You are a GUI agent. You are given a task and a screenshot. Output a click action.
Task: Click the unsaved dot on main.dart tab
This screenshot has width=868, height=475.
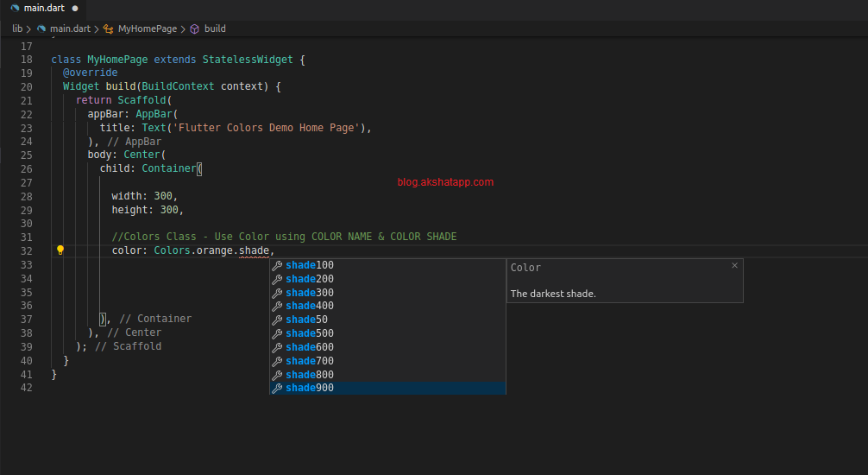(75, 8)
